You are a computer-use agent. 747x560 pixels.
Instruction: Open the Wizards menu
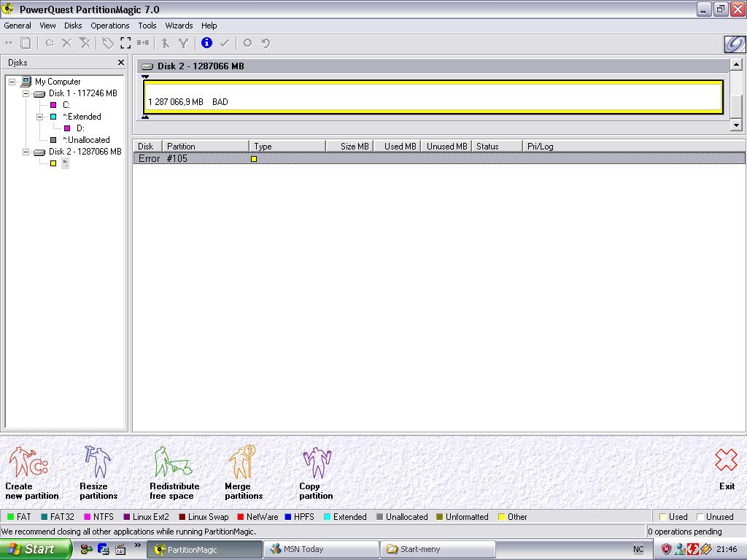click(179, 26)
